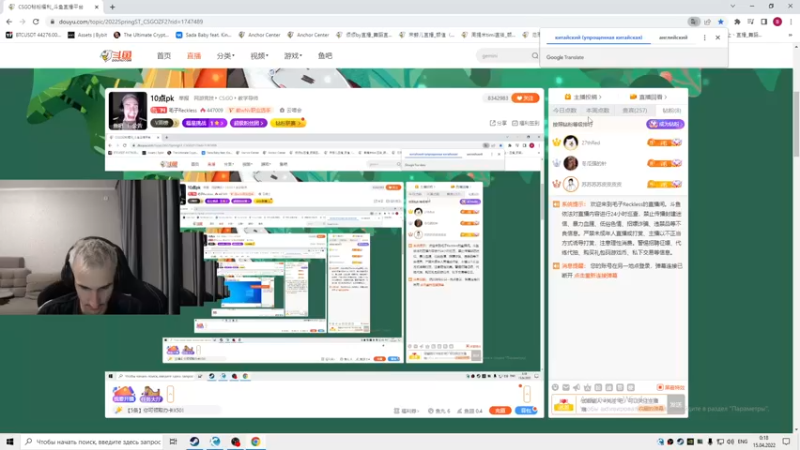
Task: Go back with the browser back arrow
Action: [x=9, y=22]
